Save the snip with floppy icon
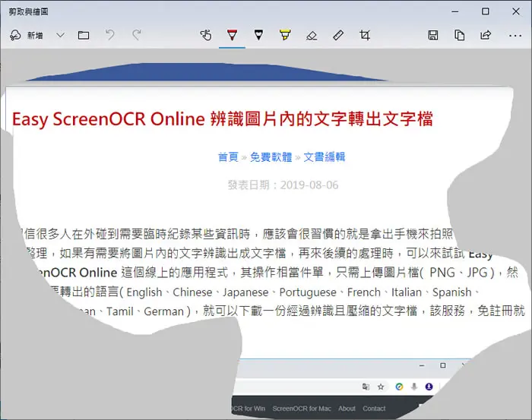Image resolution: width=532 pixels, height=420 pixels. [433, 35]
